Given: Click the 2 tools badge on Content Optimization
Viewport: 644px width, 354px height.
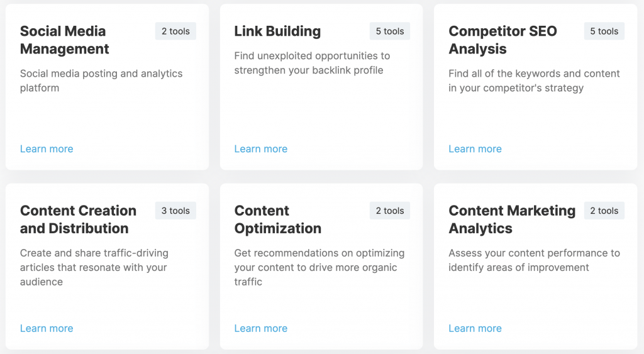Looking at the screenshot, I should click(x=390, y=211).
